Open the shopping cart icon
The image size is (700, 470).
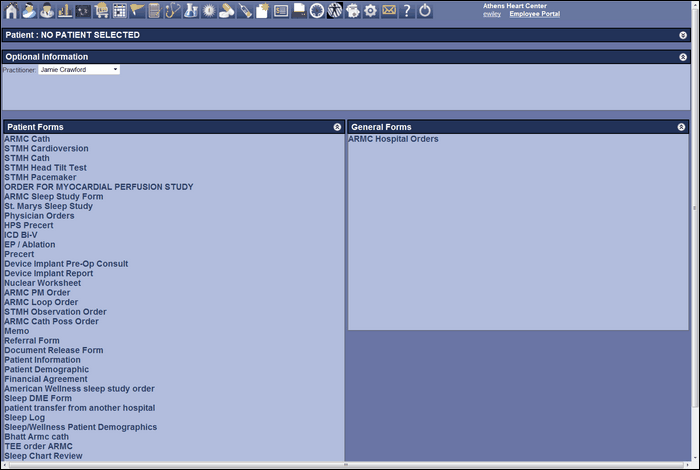(x=101, y=11)
